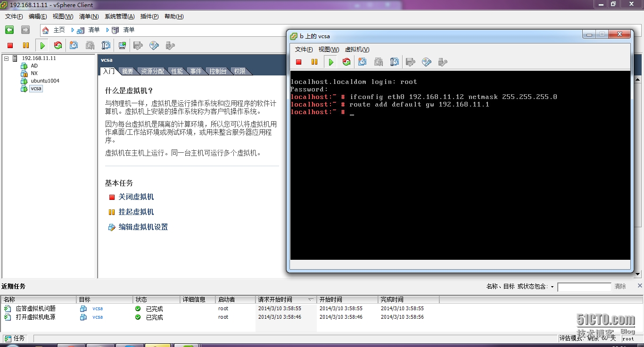
Task: Click the 任务 button in status bar
Action: (15, 339)
